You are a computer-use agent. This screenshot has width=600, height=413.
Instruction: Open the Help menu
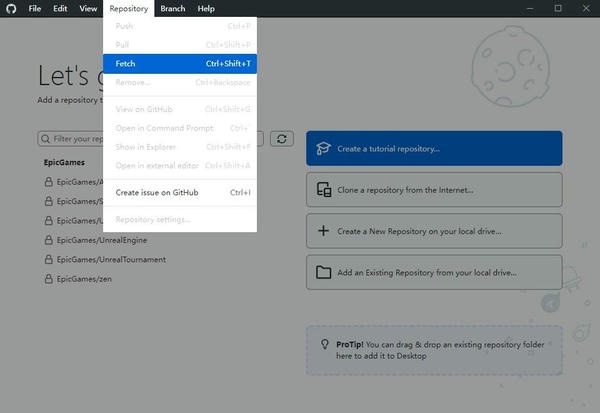pyautogui.click(x=206, y=8)
